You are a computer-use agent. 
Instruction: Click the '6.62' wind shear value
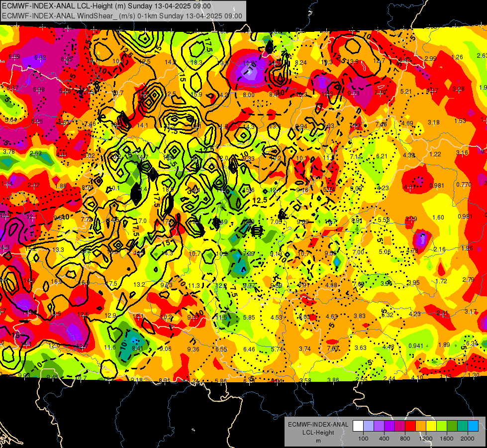click(40, 57)
